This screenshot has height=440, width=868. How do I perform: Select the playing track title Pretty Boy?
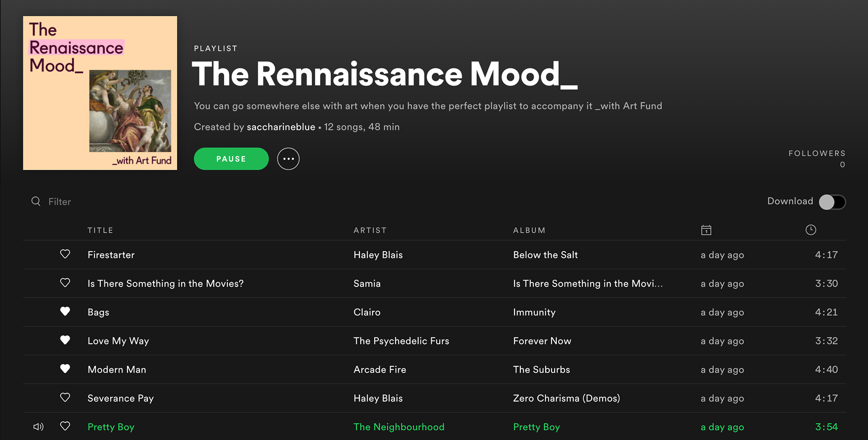tap(111, 427)
